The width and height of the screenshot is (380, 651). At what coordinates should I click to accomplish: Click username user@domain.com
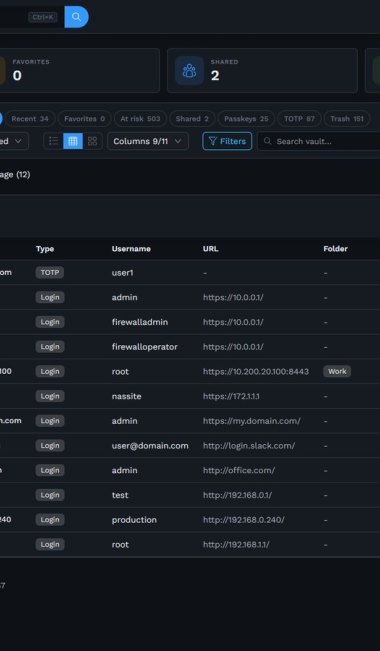pyautogui.click(x=150, y=445)
